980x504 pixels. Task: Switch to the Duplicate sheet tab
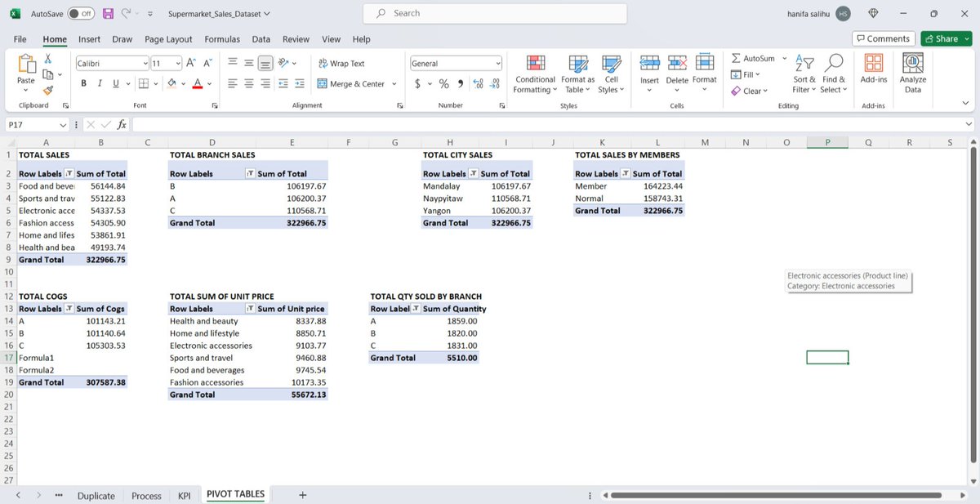[96, 495]
